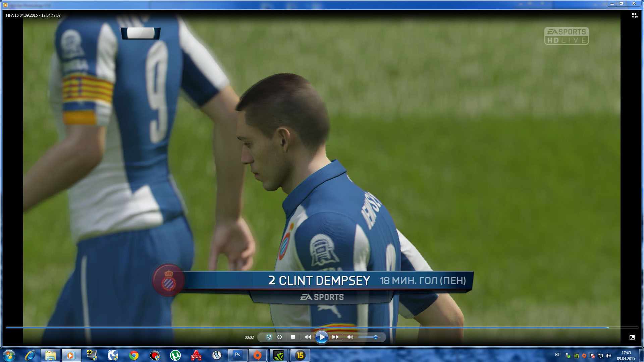The height and width of the screenshot is (362, 644).
Task: Play the FIFA 15 video
Action: coord(321,337)
